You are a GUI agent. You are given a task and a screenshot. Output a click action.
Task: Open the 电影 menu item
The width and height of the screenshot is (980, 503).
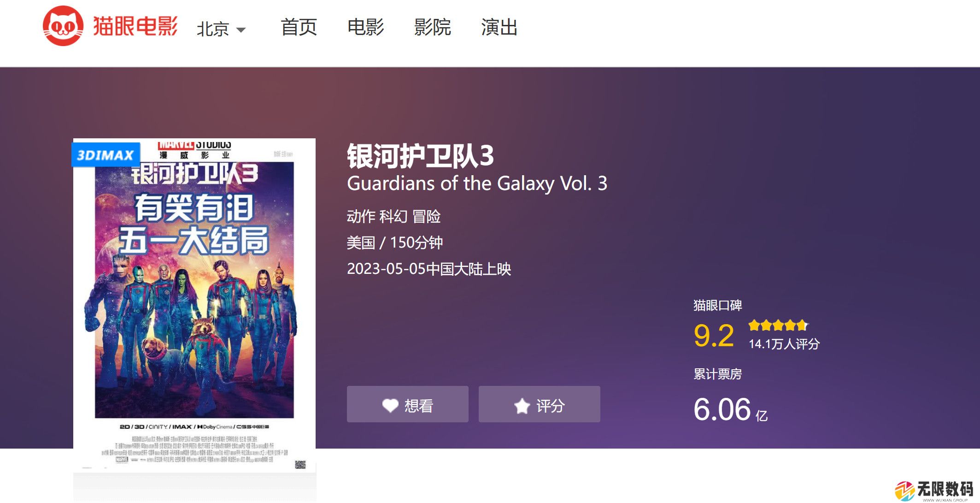(366, 27)
